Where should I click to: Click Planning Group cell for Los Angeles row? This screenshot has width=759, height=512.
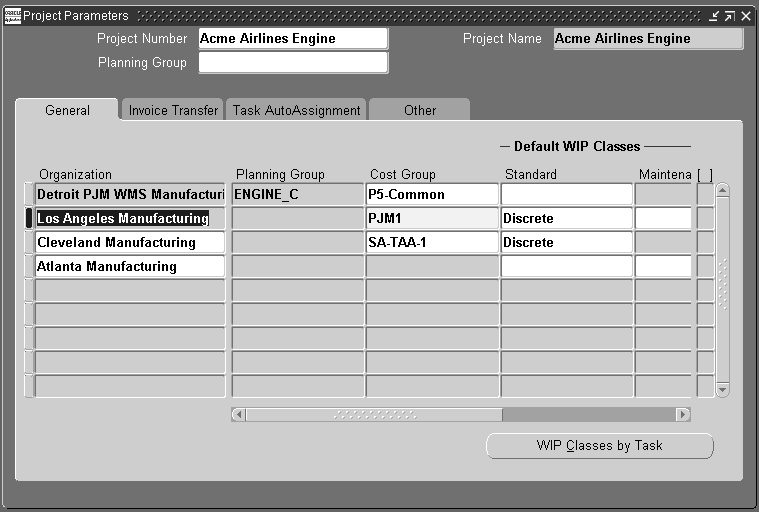[298, 218]
